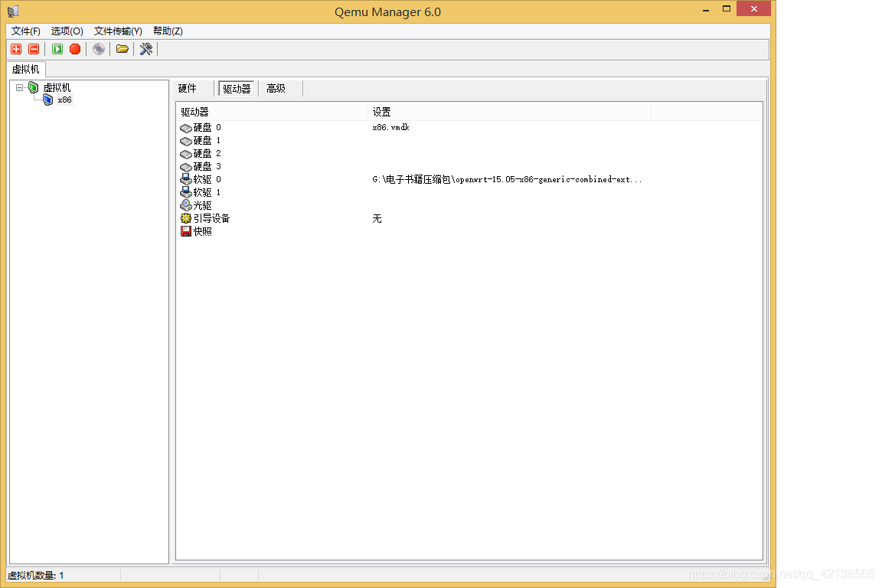Open the 文件(F) menu

(26, 31)
